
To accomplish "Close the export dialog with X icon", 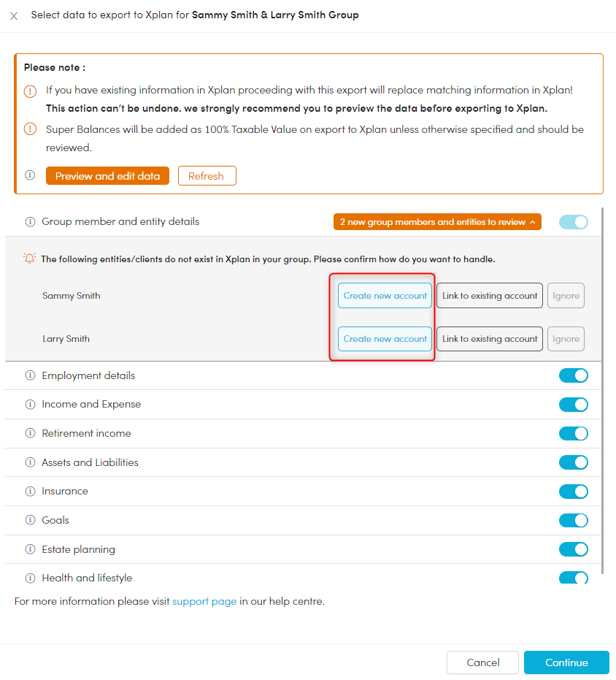I will pyautogui.click(x=14, y=15).
